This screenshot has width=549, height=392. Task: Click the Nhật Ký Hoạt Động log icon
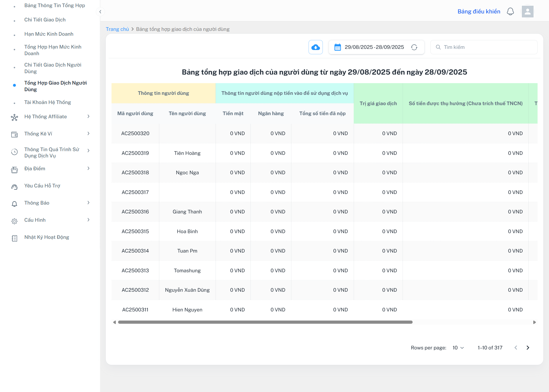click(14, 238)
